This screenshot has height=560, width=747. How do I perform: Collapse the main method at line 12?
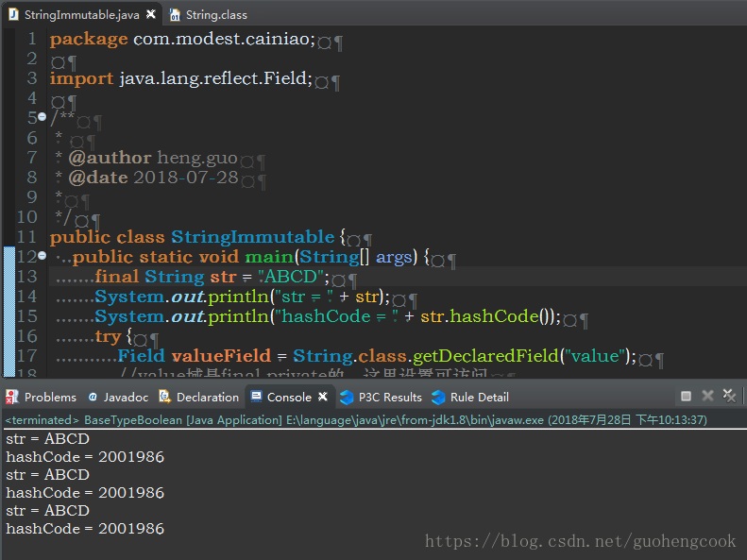click(42, 256)
